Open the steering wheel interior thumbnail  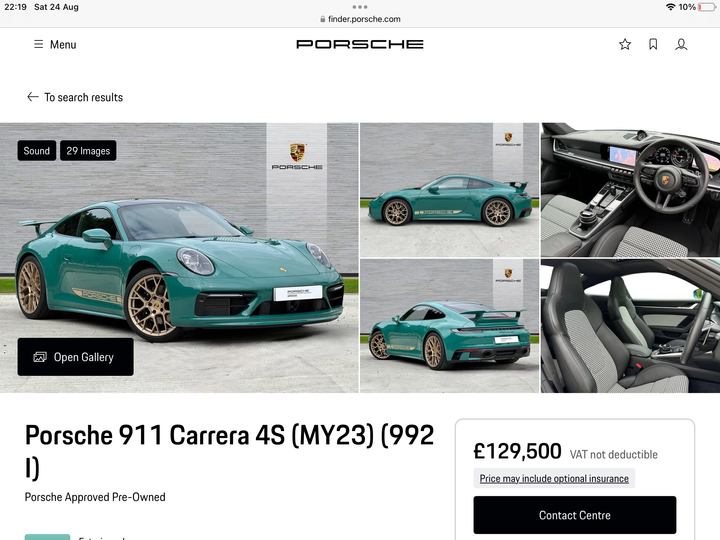click(630, 190)
